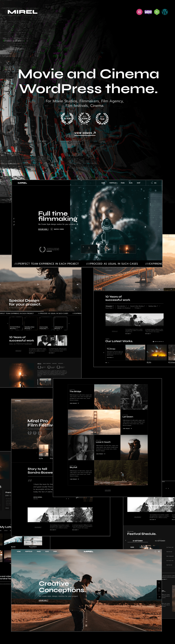Click the left arrow of the thumbnail carousel
This screenshot has width=175, height=644.
coord(79,249)
